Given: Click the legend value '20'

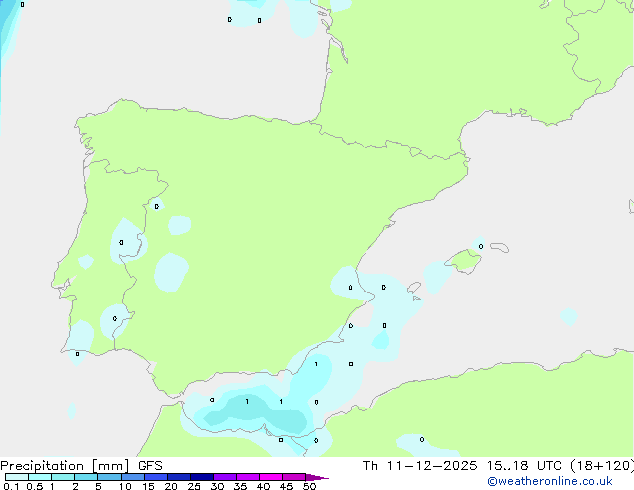Looking at the screenshot, I should 171,486.
